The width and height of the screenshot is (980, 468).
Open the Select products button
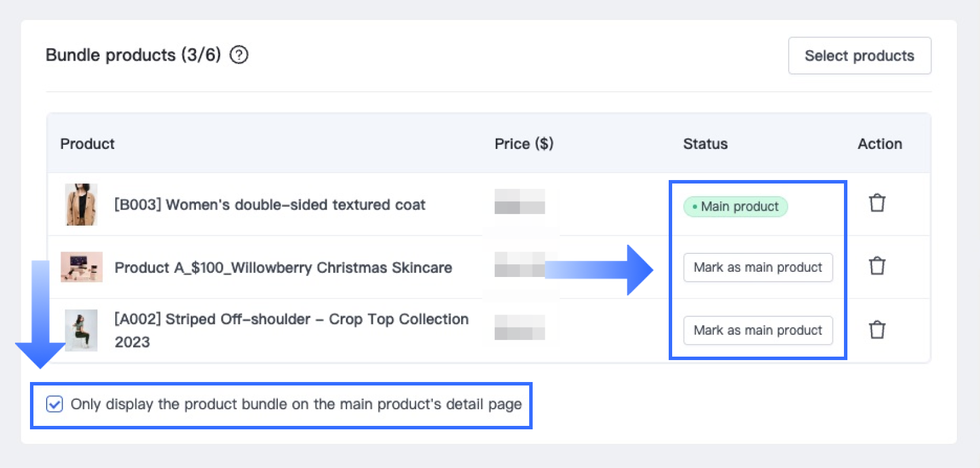pyautogui.click(x=859, y=56)
